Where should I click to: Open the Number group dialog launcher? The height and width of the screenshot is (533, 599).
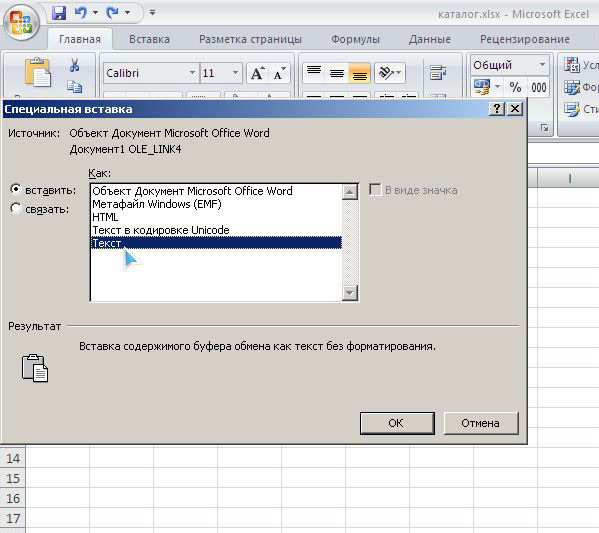tap(544, 128)
